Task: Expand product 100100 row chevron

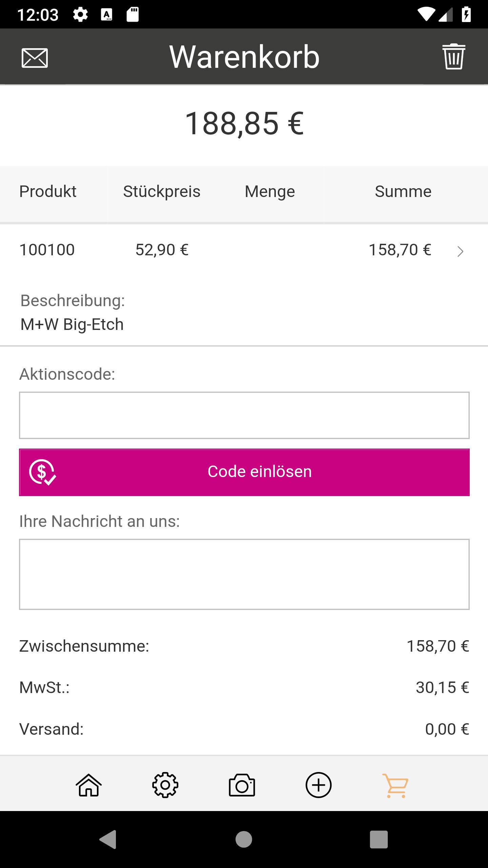Action: coord(460,251)
